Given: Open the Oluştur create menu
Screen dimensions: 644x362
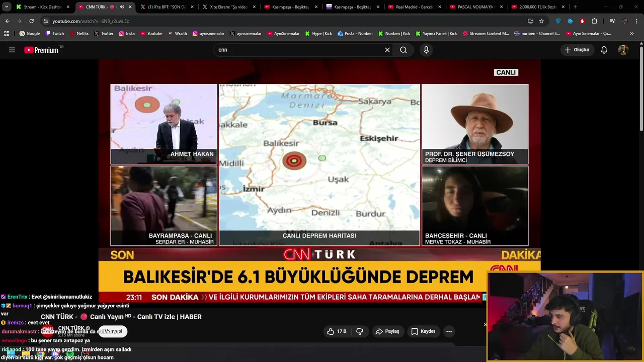Looking at the screenshot, I should pos(577,50).
